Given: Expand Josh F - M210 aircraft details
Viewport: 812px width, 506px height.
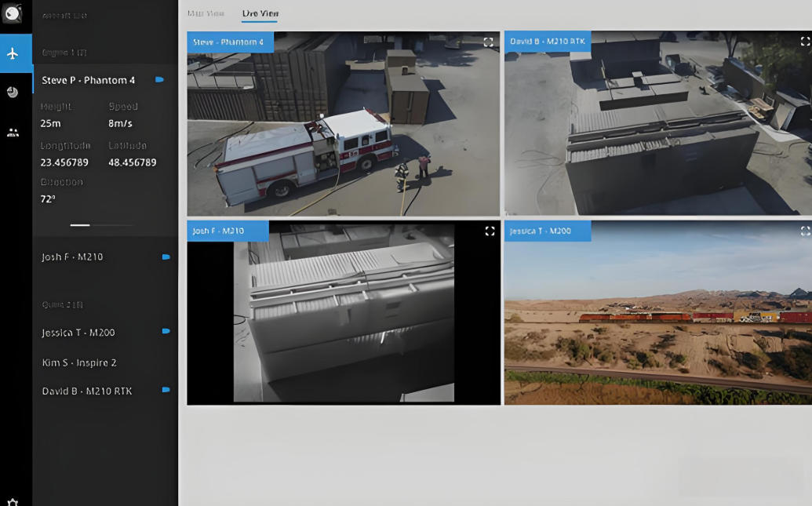Looking at the screenshot, I should click(72, 257).
